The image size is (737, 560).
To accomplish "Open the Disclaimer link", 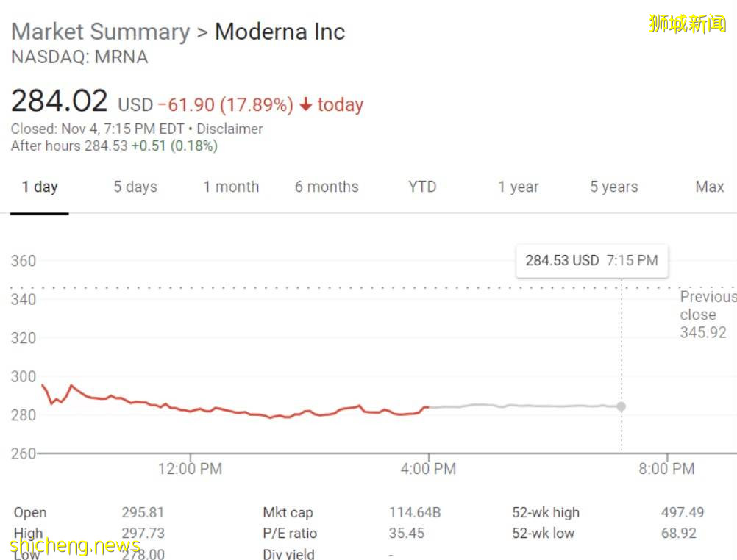I will (x=229, y=129).
